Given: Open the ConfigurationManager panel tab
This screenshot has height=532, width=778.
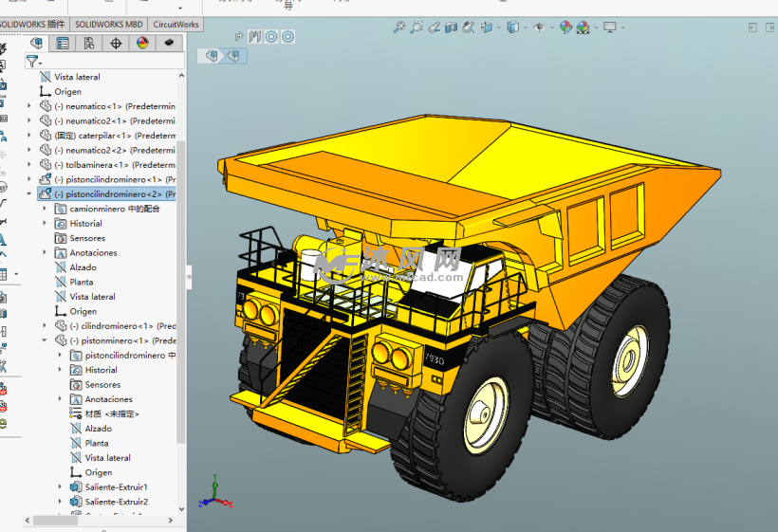Looking at the screenshot, I should pos(89,43).
